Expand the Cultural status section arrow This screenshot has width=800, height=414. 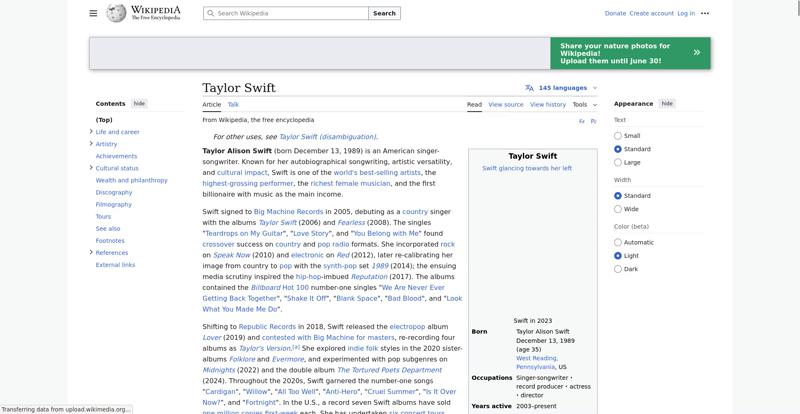[91, 167]
